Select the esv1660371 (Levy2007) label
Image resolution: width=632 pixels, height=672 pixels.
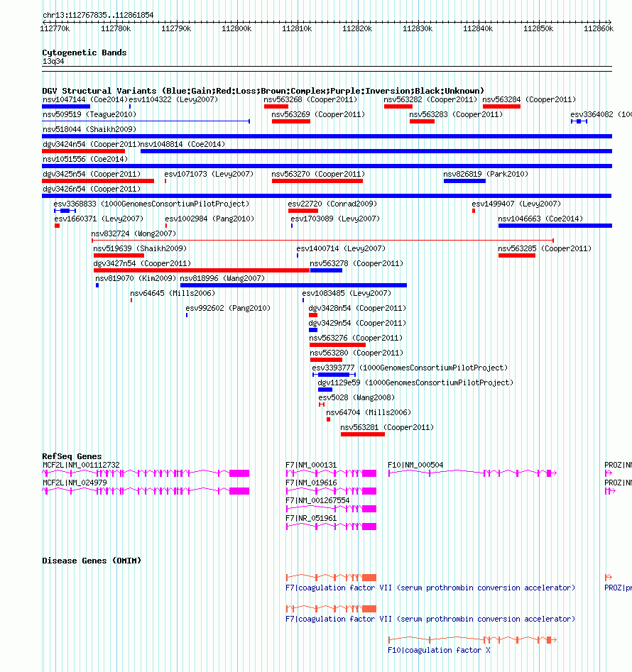pyautogui.click(x=99, y=219)
